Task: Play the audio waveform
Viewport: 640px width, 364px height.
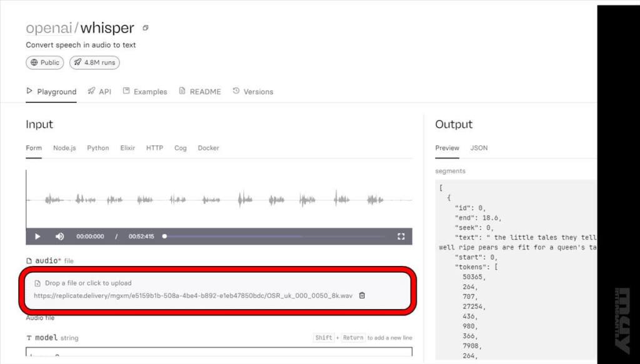Action: pyautogui.click(x=37, y=237)
